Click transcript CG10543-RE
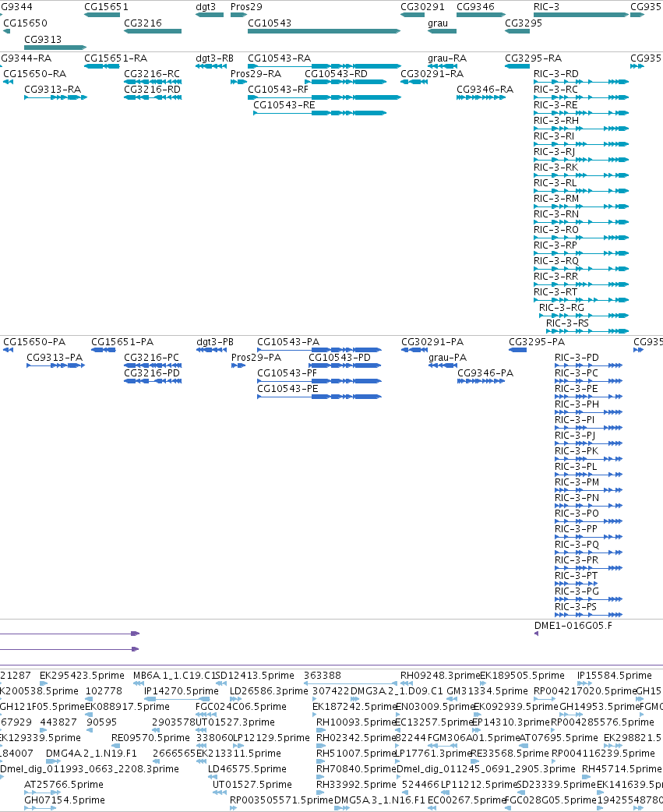Viewport: 663px width, 812px height. 284,105
